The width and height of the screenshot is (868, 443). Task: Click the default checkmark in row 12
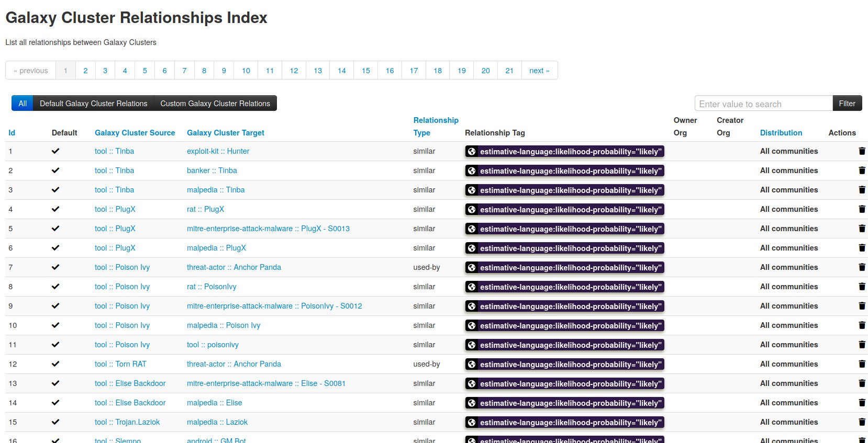click(x=55, y=364)
